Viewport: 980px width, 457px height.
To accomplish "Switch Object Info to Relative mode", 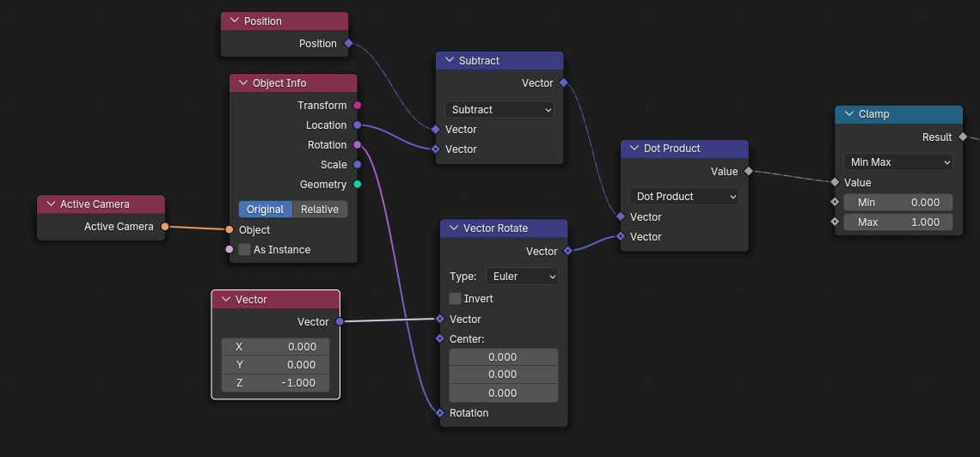I will [320, 210].
